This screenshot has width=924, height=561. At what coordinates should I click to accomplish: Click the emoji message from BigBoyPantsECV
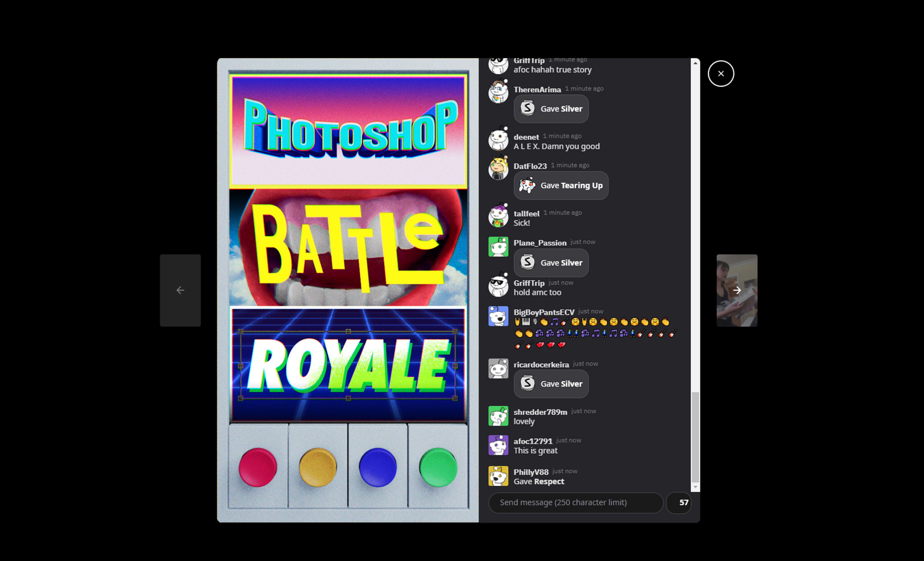(x=595, y=333)
